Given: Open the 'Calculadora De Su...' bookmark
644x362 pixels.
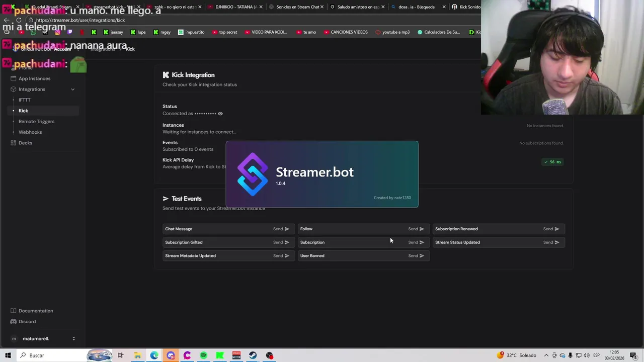Looking at the screenshot, I should [x=438, y=32].
